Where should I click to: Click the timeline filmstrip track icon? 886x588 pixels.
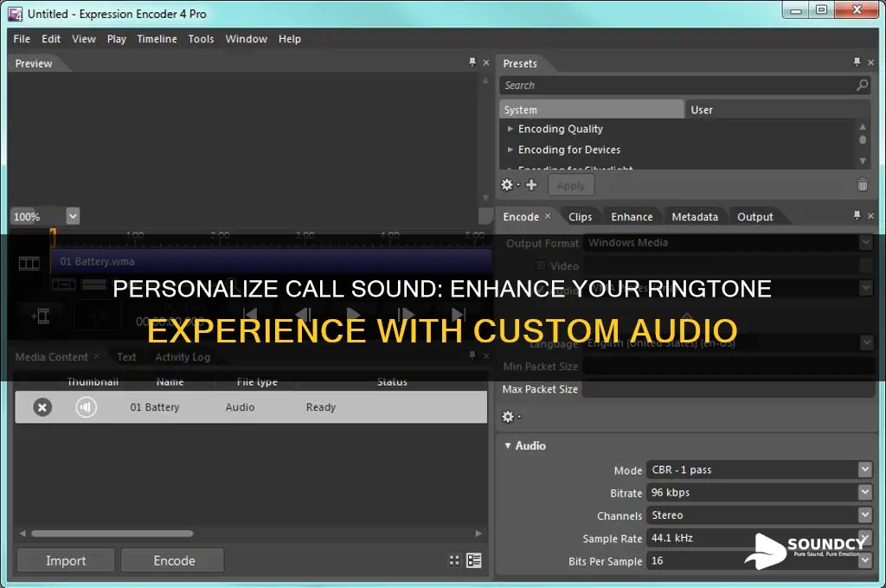pyautogui.click(x=29, y=263)
